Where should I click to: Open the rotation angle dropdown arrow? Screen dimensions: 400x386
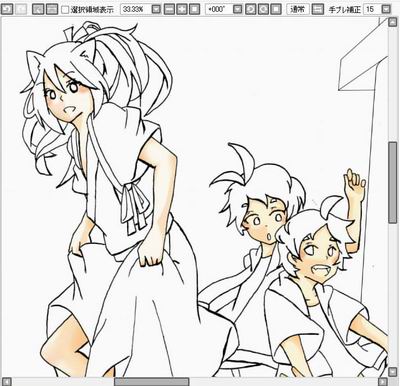(x=237, y=9)
